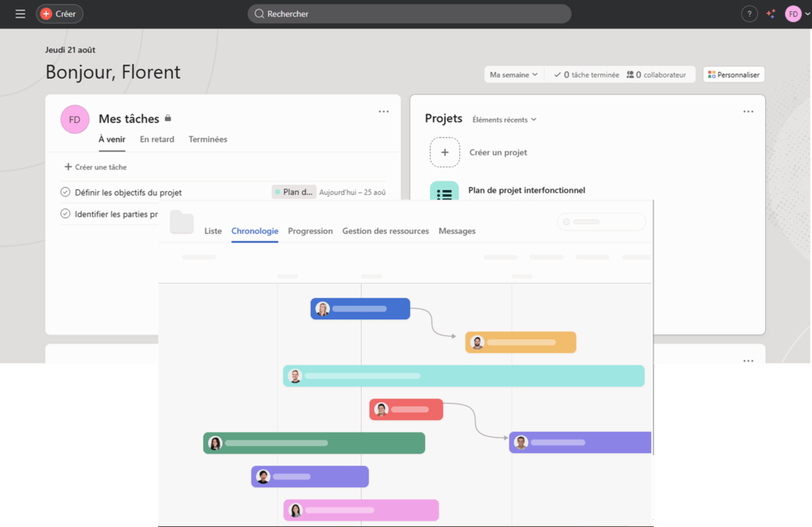
Task: Expand account menu chevron beside avatar
Action: tap(806, 14)
